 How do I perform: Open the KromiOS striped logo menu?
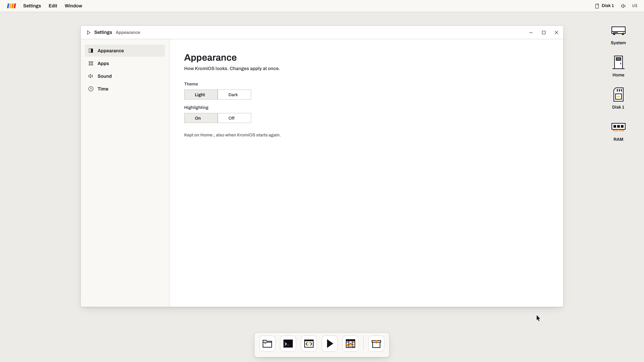click(x=11, y=6)
